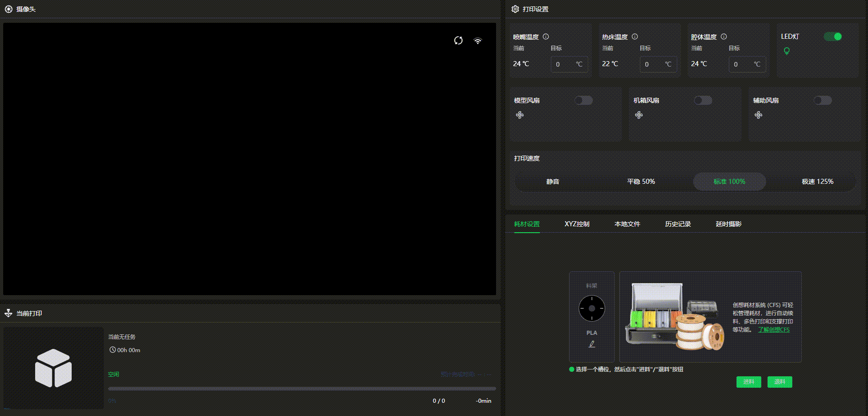Open the XYZ控制 tab

pyautogui.click(x=577, y=224)
